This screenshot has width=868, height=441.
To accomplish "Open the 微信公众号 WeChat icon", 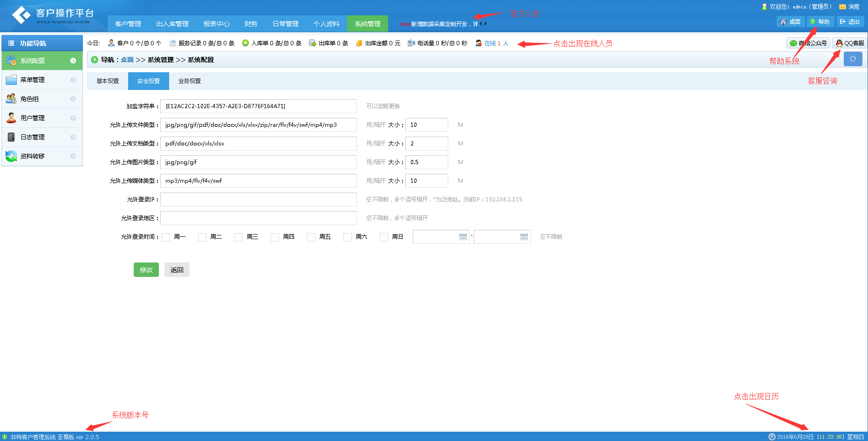I will tap(793, 43).
